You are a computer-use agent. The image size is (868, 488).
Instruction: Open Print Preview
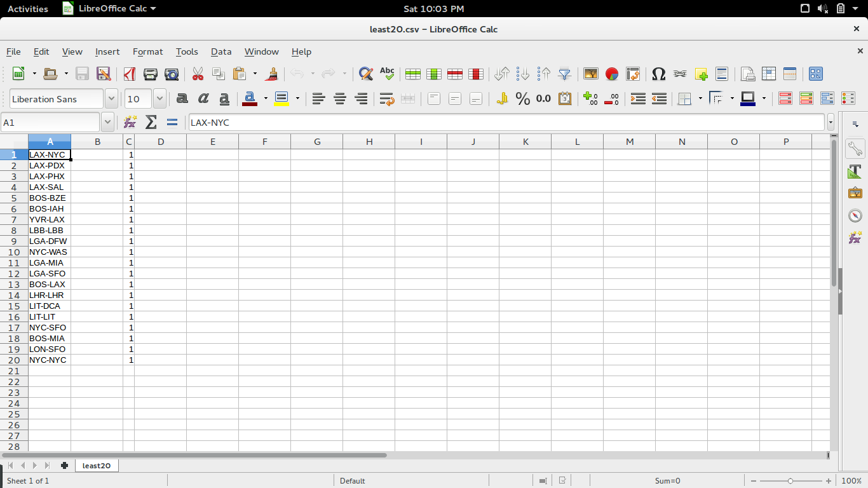click(x=172, y=74)
